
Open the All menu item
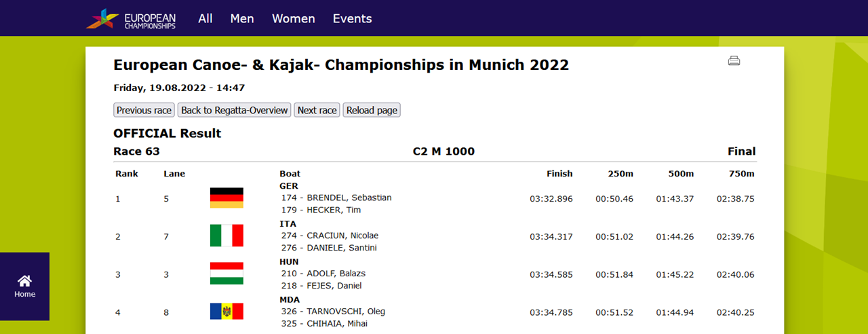205,18
